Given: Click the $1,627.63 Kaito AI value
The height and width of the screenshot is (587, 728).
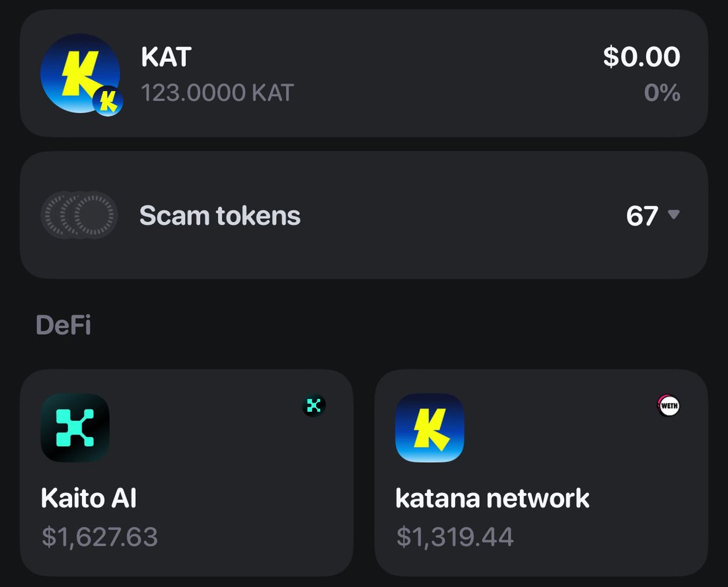Looking at the screenshot, I should click(99, 537).
